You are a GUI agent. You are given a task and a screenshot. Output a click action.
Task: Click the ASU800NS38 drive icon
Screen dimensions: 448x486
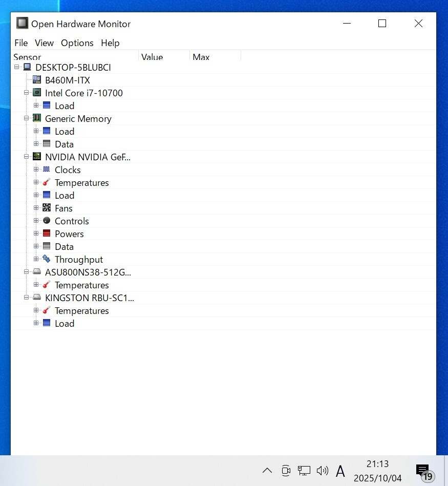point(37,271)
